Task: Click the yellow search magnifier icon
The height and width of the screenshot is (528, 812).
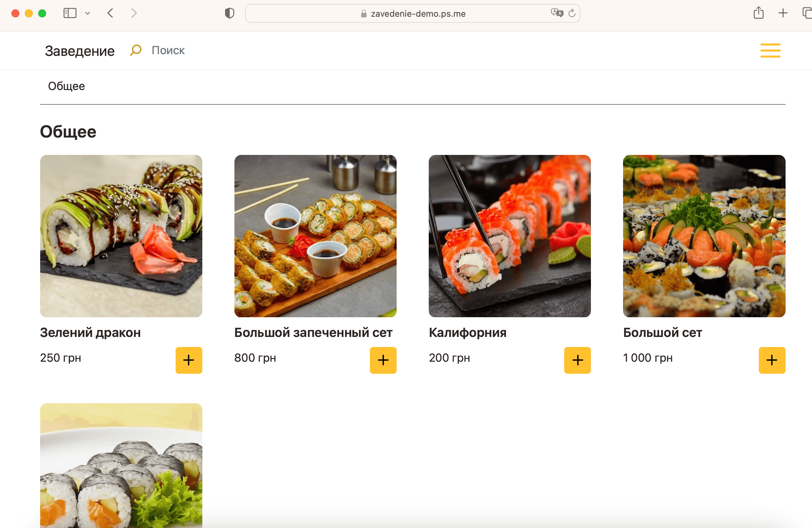Action: [135, 50]
